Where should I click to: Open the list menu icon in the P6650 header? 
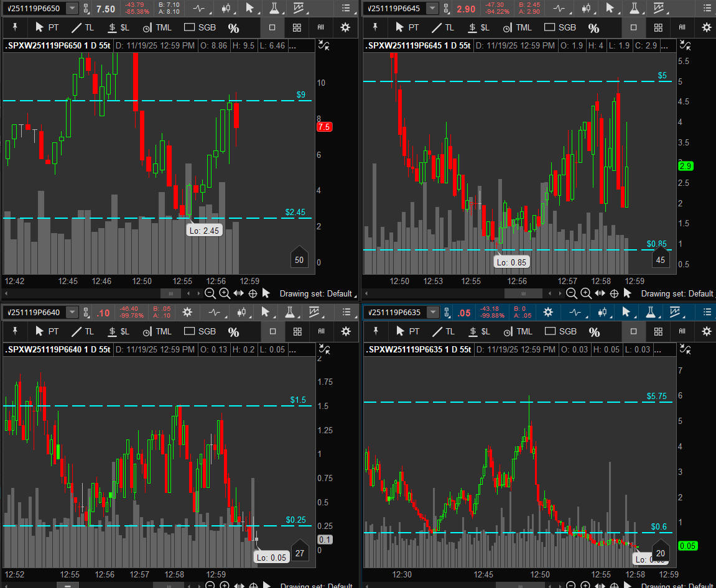point(345,8)
